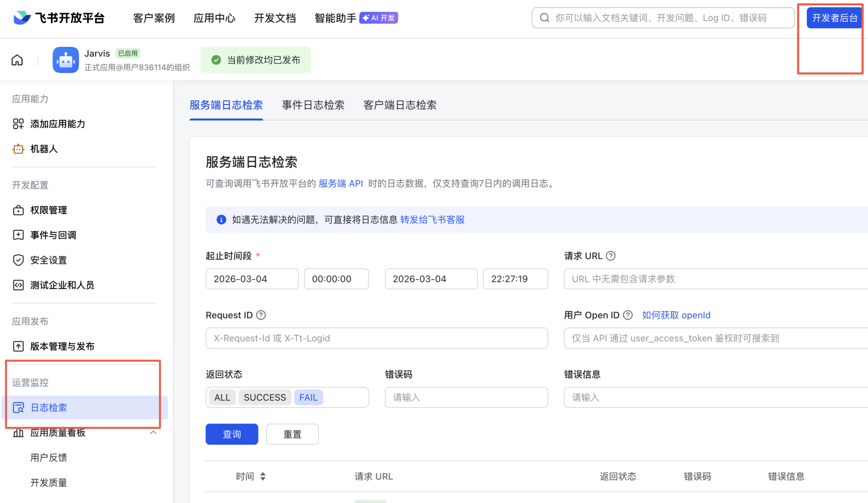Open end time picker 22:27:19

coord(515,279)
